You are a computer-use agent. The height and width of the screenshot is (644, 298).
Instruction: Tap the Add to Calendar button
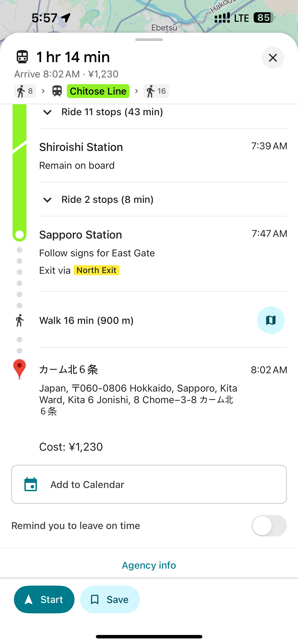click(149, 484)
